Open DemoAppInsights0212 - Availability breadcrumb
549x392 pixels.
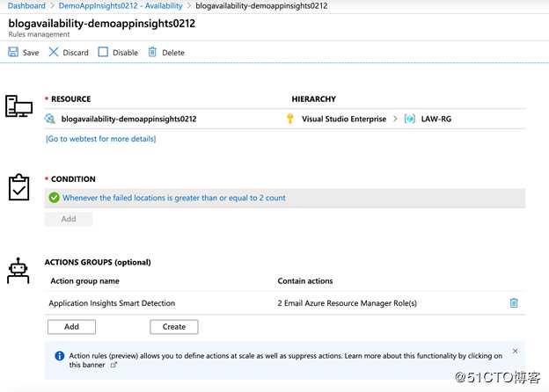tap(121, 6)
